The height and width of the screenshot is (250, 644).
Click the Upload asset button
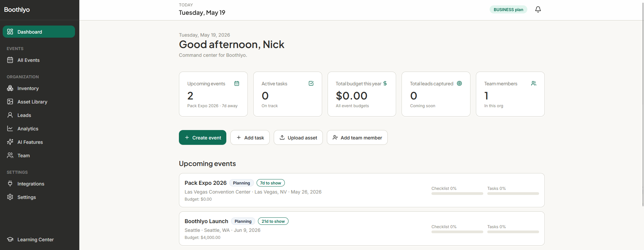(298, 137)
